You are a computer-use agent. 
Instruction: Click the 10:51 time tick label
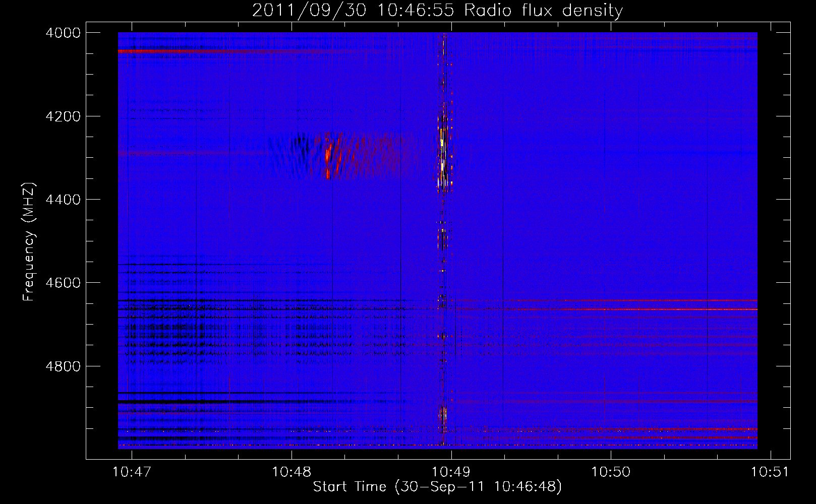[x=771, y=472]
